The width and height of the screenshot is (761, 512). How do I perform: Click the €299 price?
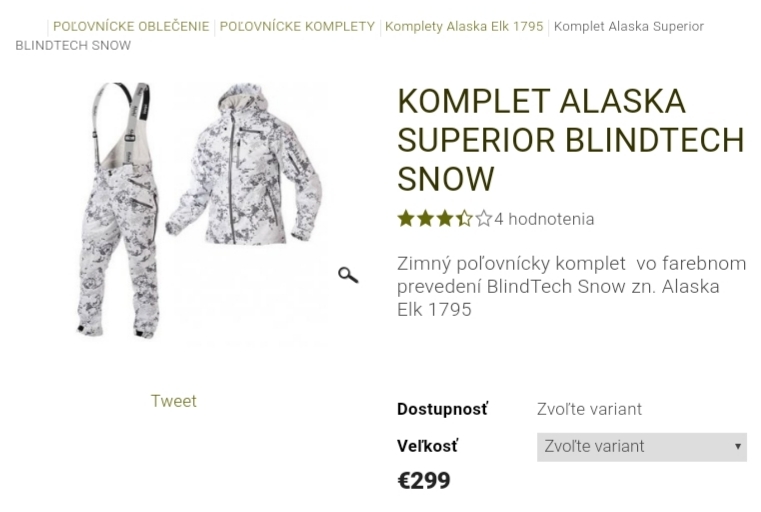[x=424, y=480]
